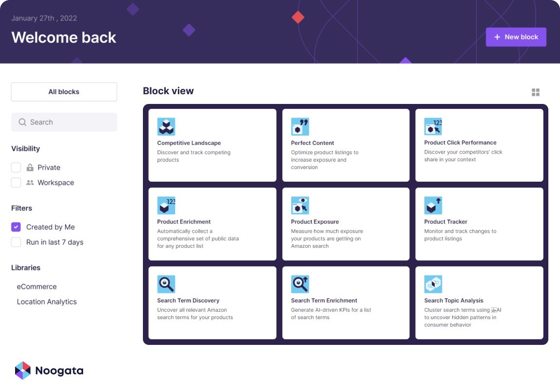The image size is (560, 392).
Task: Check the Workspace visibility checkbox
Action: 16,183
